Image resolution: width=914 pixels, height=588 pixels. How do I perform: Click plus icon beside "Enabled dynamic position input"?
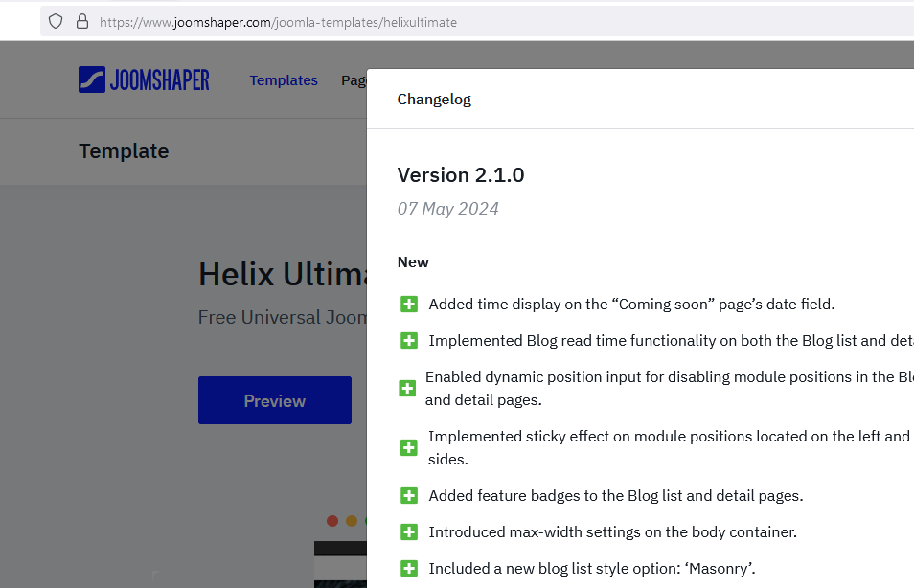(407, 388)
